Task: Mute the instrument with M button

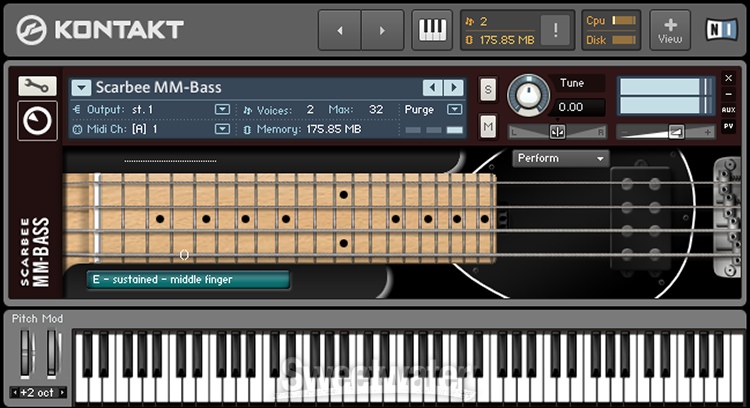Action: point(488,127)
